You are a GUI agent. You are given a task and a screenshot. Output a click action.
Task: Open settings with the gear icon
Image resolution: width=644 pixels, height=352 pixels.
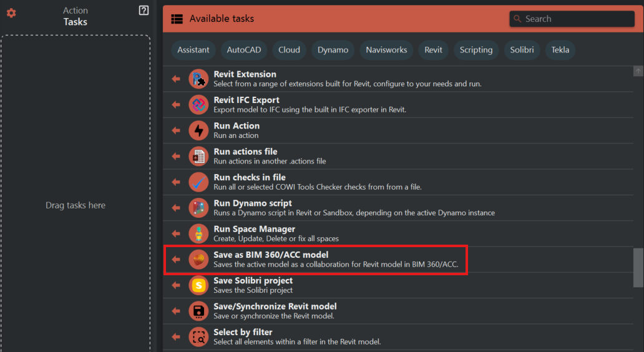[11, 13]
